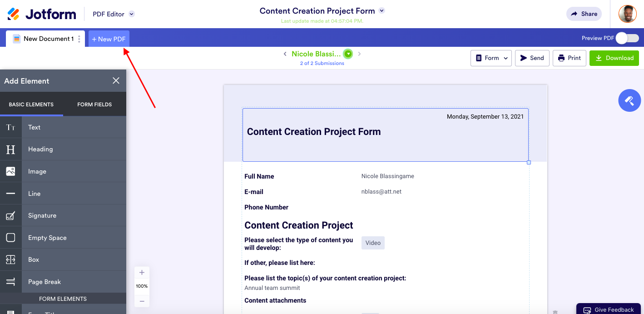Select the Image element icon
644x314 pixels.
tap(10, 171)
